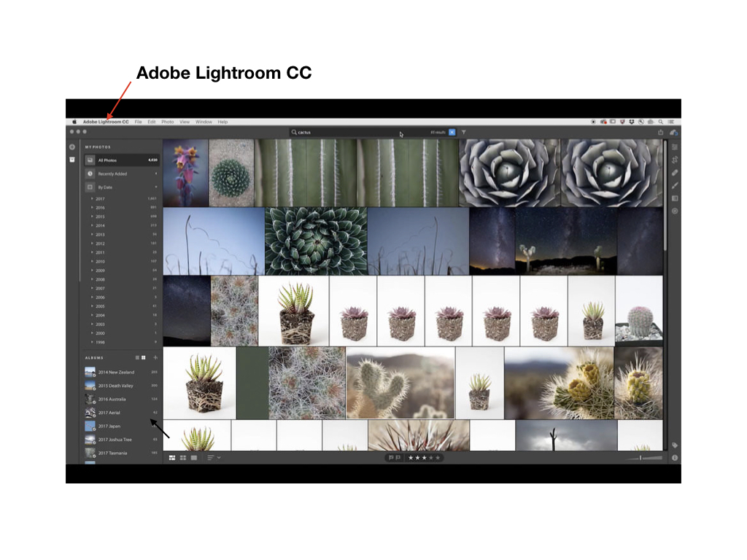Open the 2015 Death Valley album
Screen dimensions: 747x560
(x=122, y=386)
